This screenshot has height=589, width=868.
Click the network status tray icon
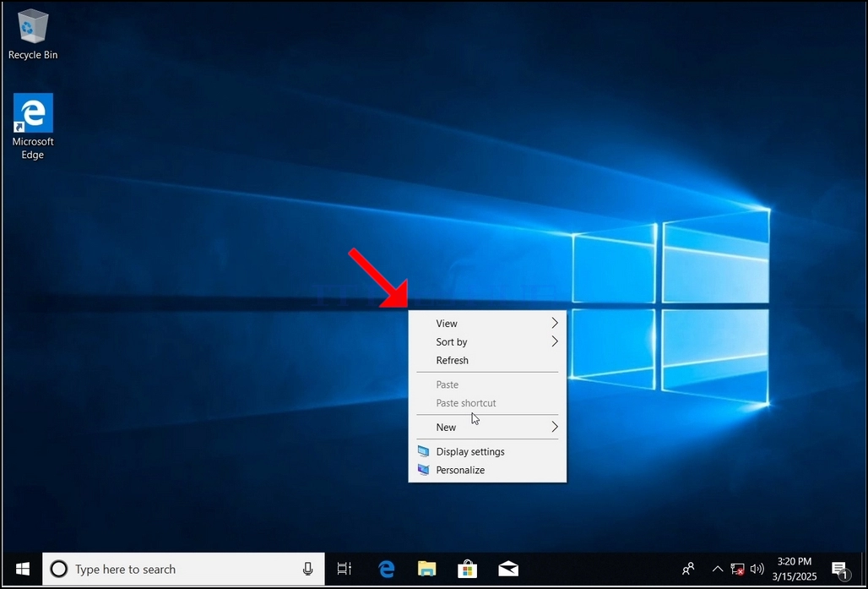click(737, 569)
